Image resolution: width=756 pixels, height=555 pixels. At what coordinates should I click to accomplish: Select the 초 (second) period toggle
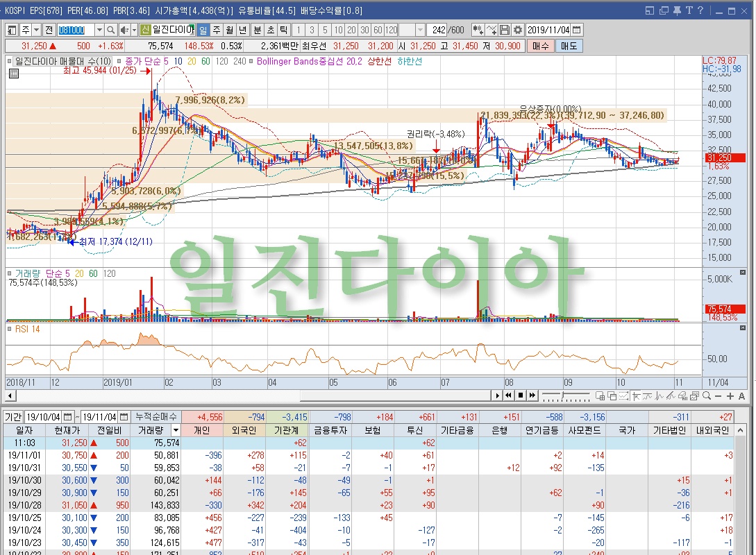tap(271, 30)
